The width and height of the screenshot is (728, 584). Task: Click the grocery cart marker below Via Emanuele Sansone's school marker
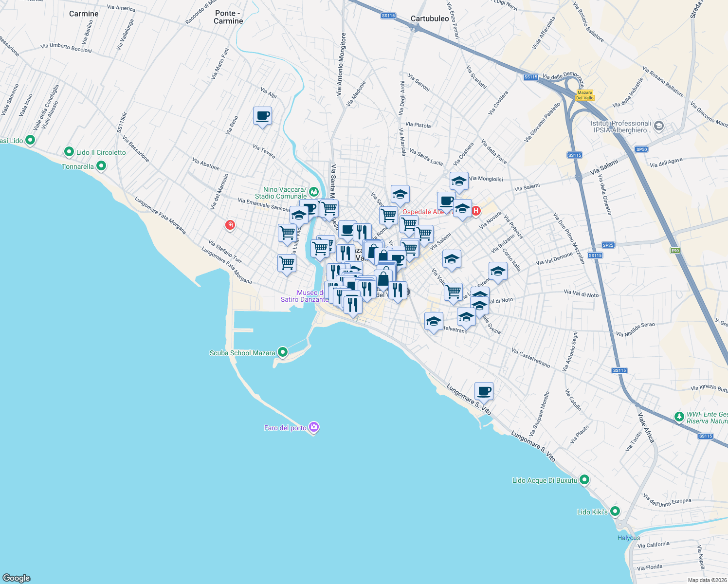288,234
